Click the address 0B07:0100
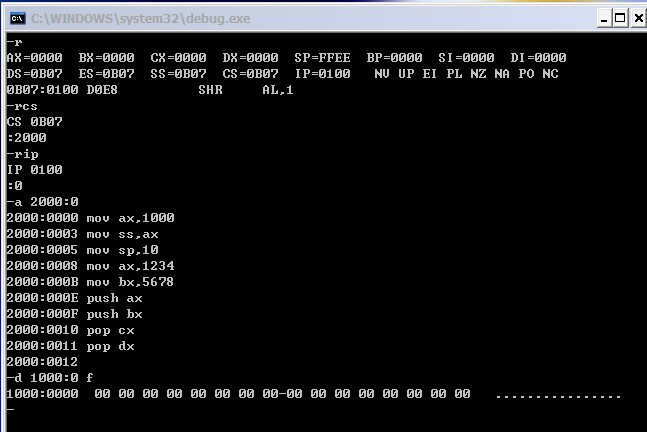This screenshot has width=647, height=432. pyautogui.click(x=43, y=90)
